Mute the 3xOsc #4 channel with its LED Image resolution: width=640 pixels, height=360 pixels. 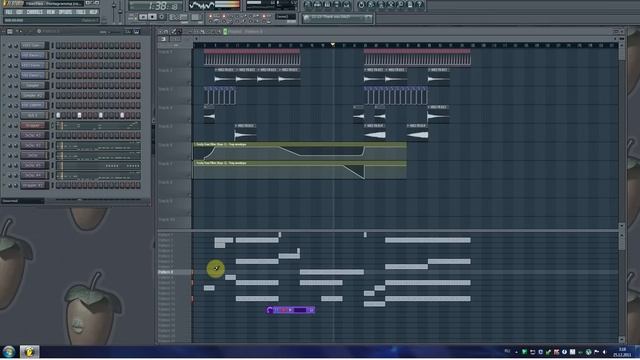pyautogui.click(x=4, y=175)
